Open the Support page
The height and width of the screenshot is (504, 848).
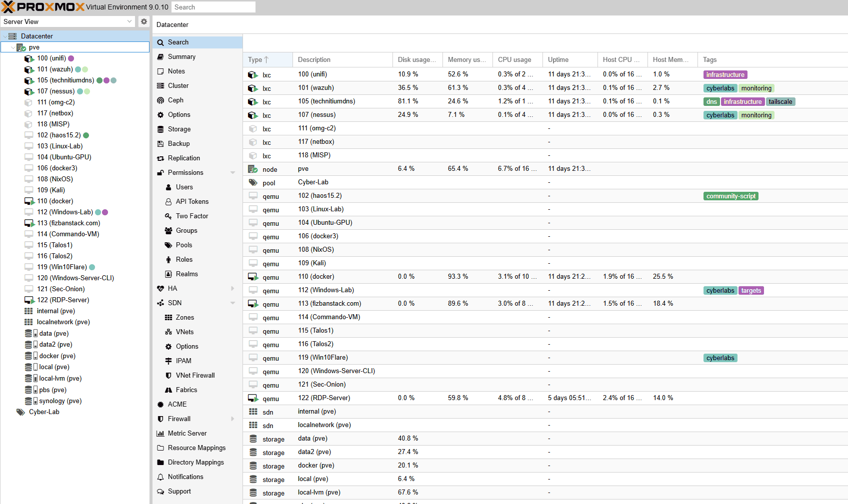tap(197, 492)
